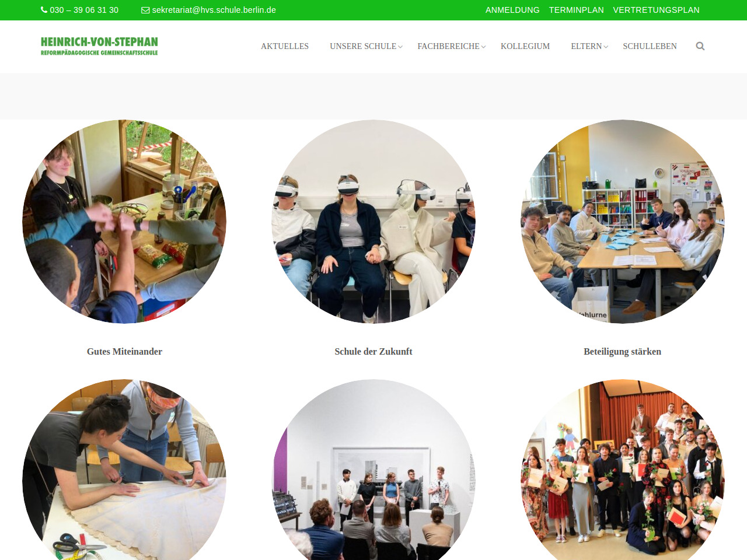Open the Terminplan link
The image size is (747, 560).
coord(577,10)
